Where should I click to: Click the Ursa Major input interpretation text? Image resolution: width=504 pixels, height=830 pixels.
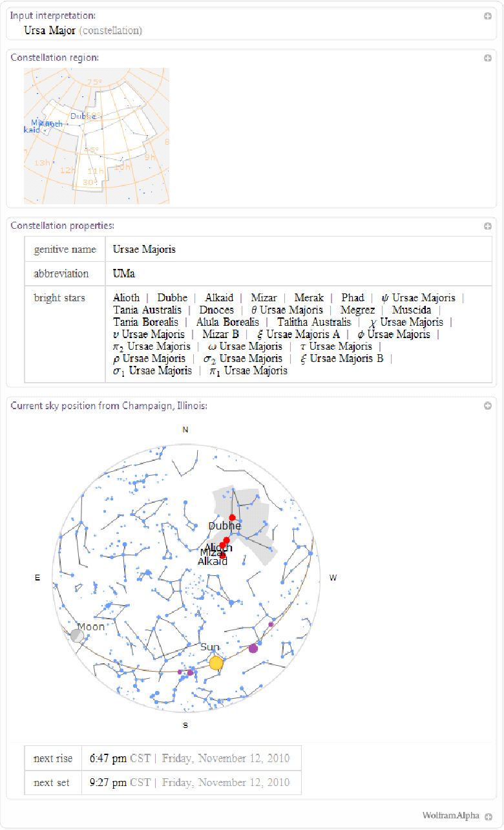pyautogui.click(x=50, y=30)
